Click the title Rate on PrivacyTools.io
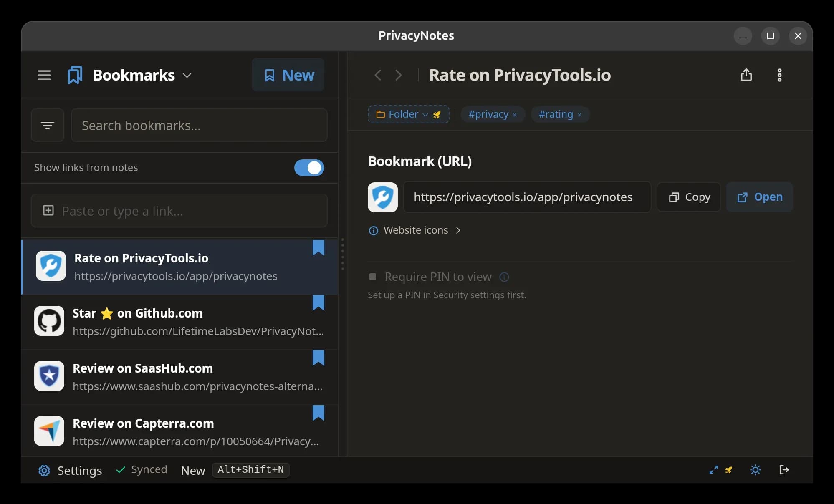The height and width of the screenshot is (504, 834). 520,75
